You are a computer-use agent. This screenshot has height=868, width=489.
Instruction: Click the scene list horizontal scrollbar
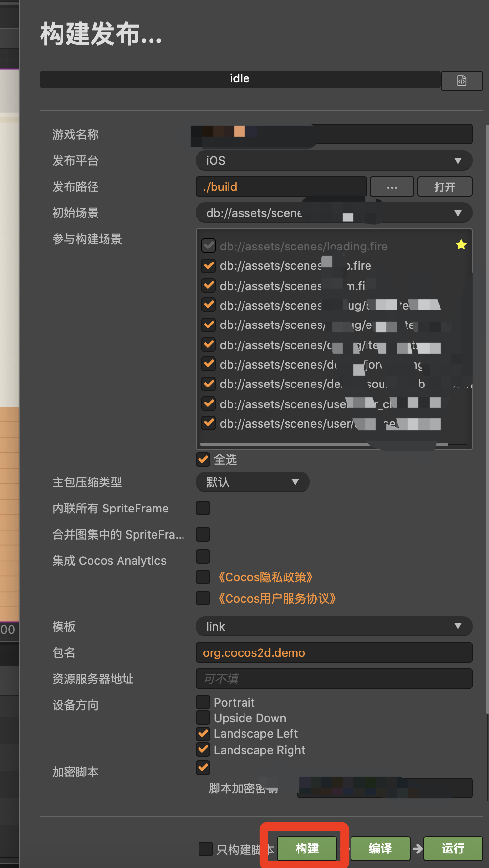click(x=324, y=444)
